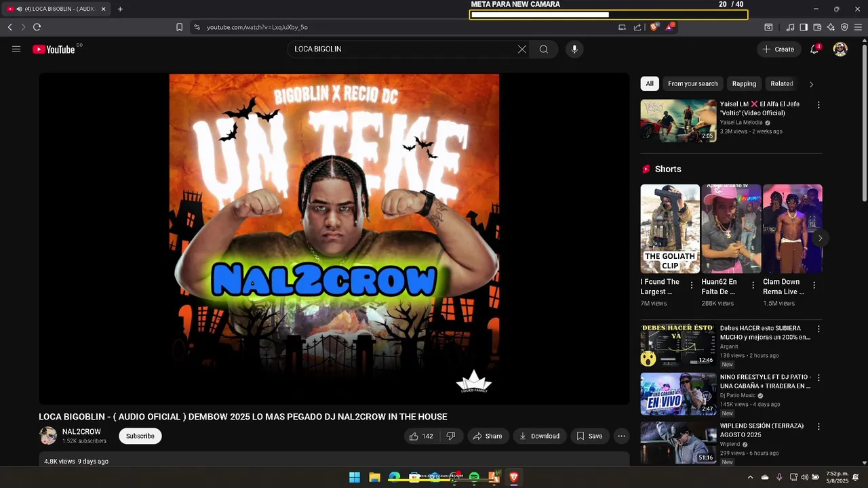Click the search magnifier button
Viewport: 868px width, 488px height.
544,49
